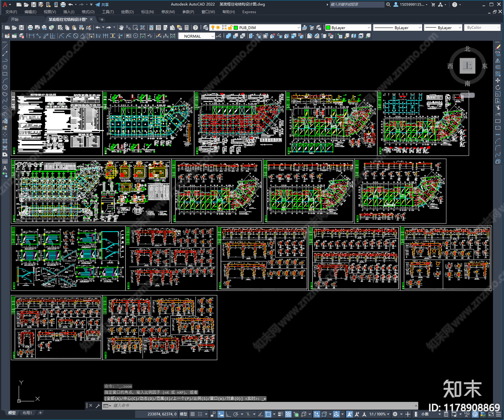504x420 pixels.
Task: Select the Erase tool in modify toolbar
Action: click(498, 47)
